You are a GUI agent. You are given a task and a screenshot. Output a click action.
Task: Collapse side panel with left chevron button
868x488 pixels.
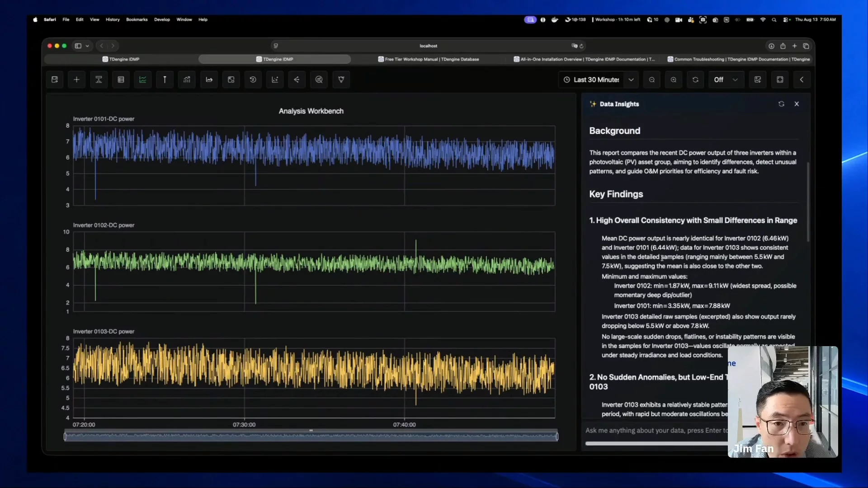pos(802,80)
